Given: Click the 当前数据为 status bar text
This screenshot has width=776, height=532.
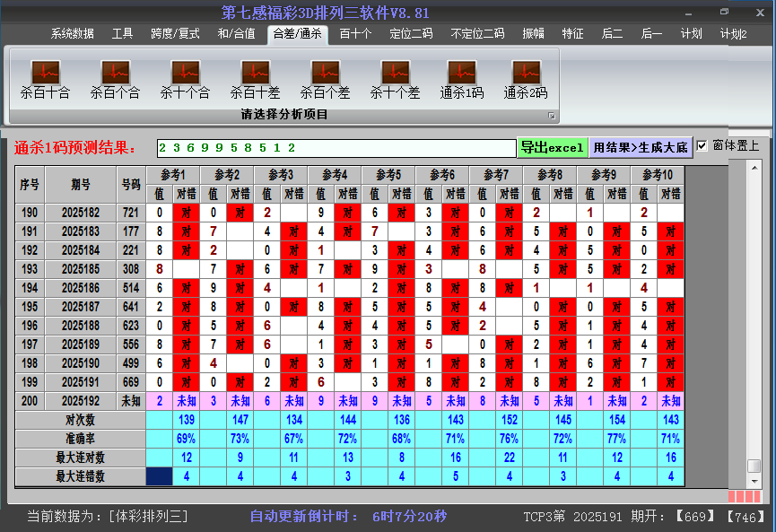Looking at the screenshot, I should [108, 517].
